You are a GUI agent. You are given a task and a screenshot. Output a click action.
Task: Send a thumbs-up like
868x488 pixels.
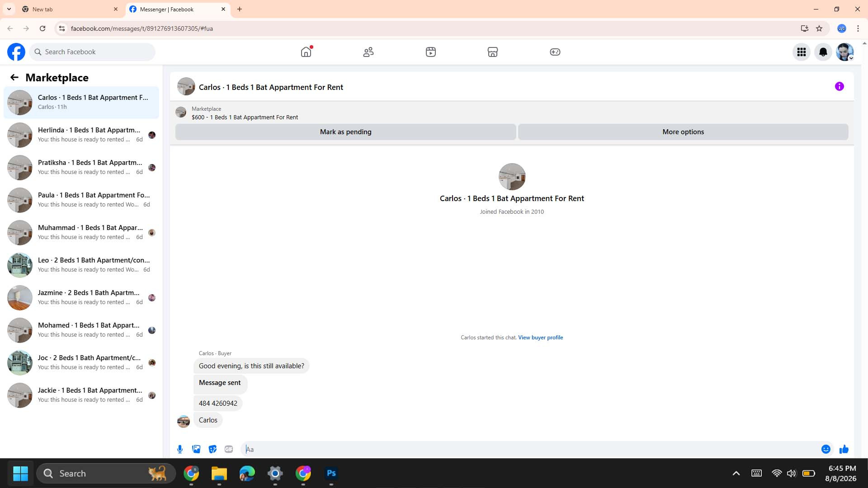click(844, 449)
